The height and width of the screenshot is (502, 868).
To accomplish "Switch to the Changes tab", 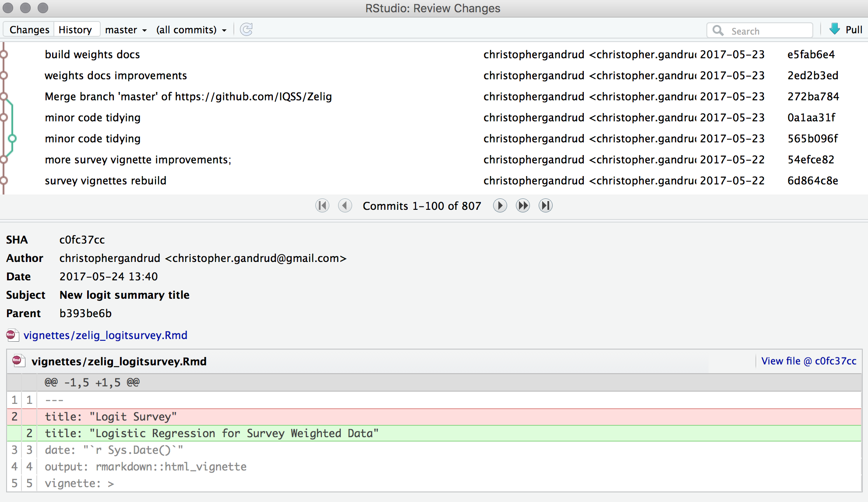I will click(29, 30).
